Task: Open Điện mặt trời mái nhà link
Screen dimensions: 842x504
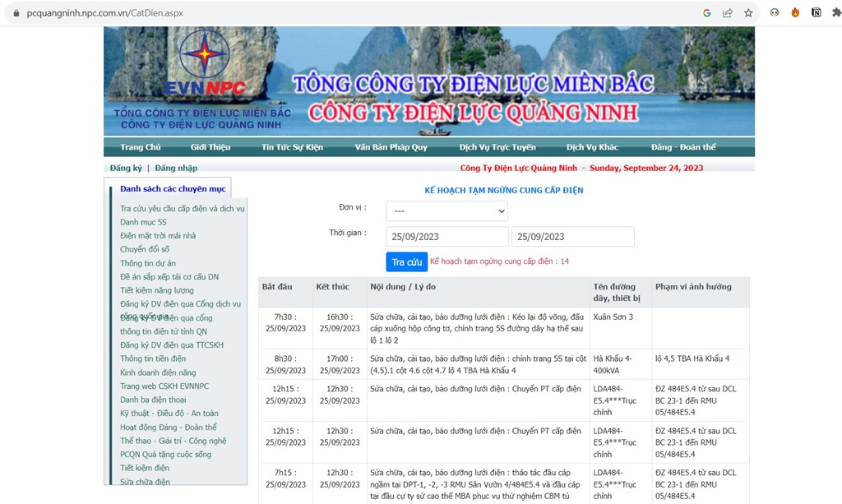Action: tap(158, 236)
